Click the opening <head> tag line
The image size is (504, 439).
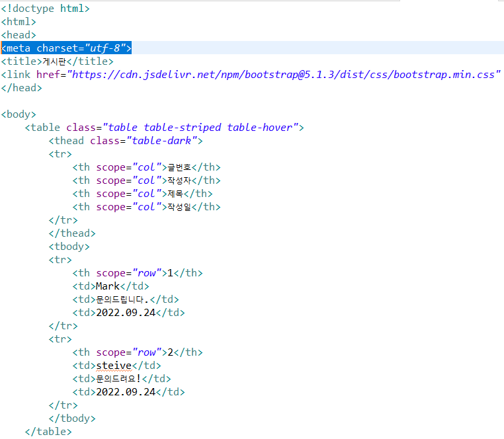point(19,34)
